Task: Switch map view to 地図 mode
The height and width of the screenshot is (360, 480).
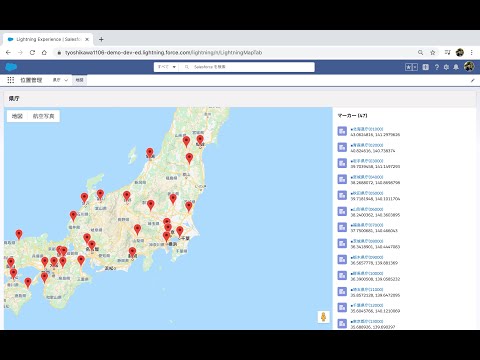Action: click(x=17, y=116)
